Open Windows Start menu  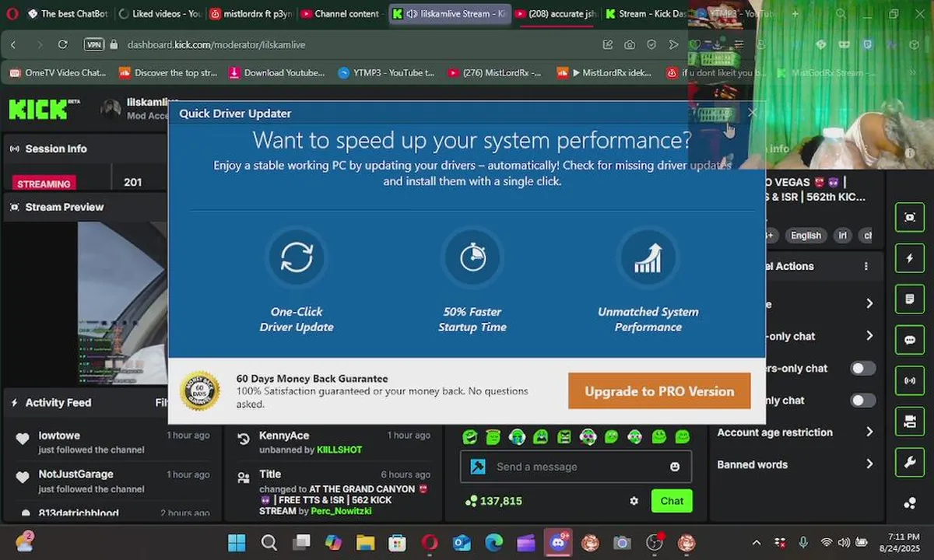pyautogui.click(x=237, y=542)
